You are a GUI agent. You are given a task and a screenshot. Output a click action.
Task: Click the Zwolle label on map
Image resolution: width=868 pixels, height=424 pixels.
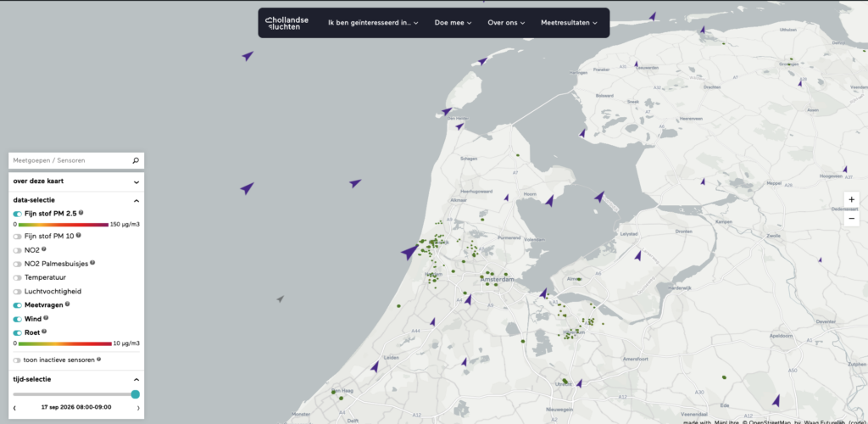(x=773, y=236)
